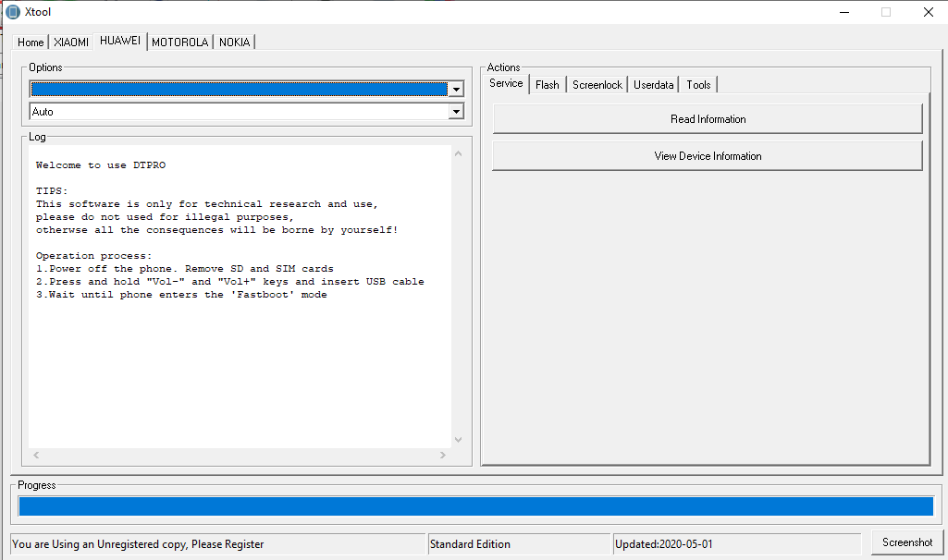This screenshot has width=948, height=560.
Task: Open the Userdata tab
Action: click(654, 85)
